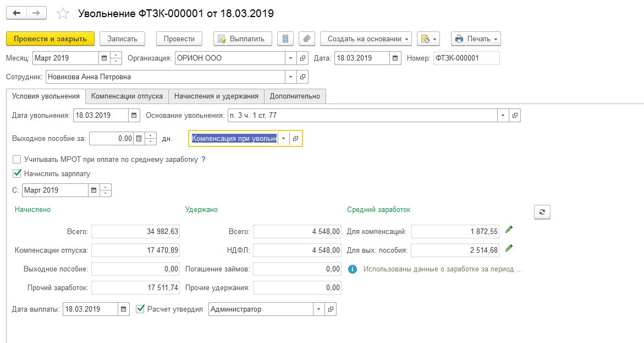Click the Для компенсаций value 1 872,55

[455, 232]
